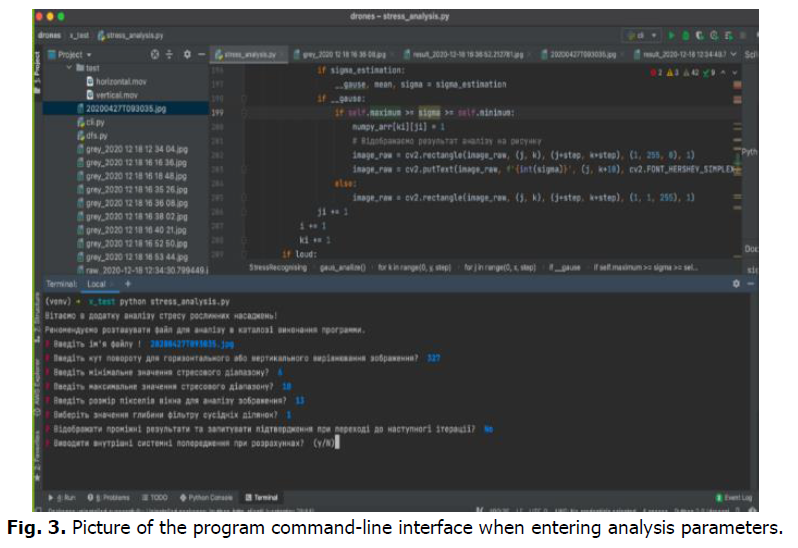Expand the Project view dropdown

tap(88, 54)
